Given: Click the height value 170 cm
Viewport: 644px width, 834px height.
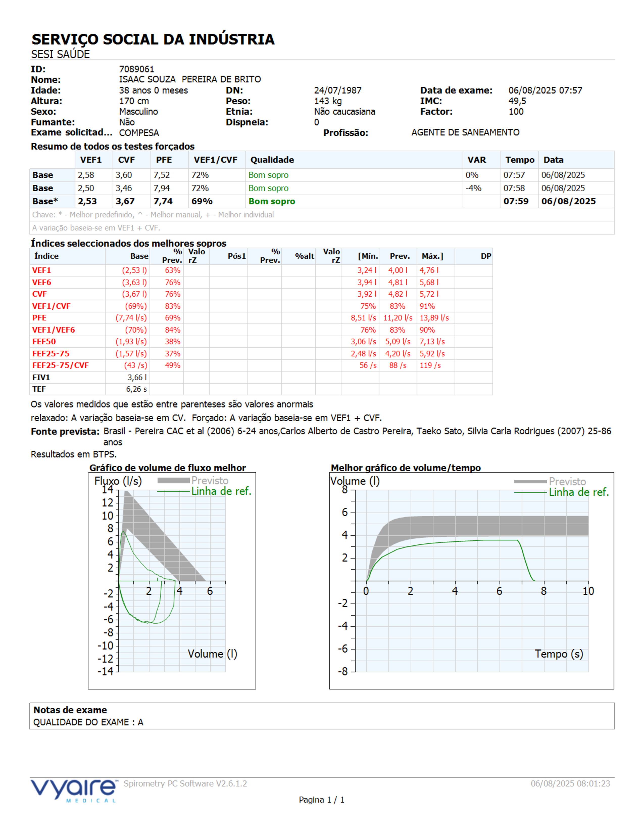Looking at the screenshot, I should click(134, 101).
